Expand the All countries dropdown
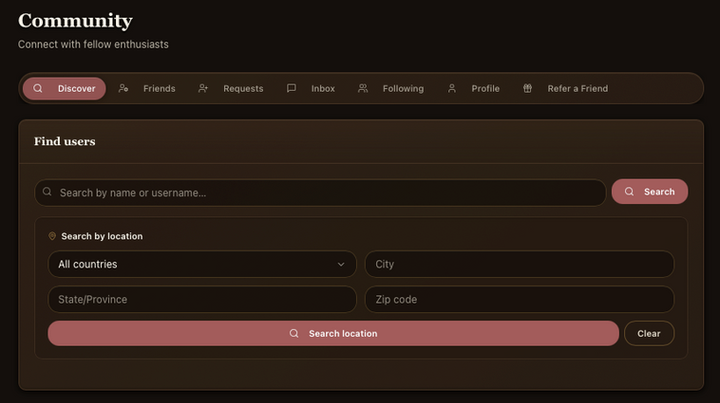The height and width of the screenshot is (403, 720). (202, 264)
